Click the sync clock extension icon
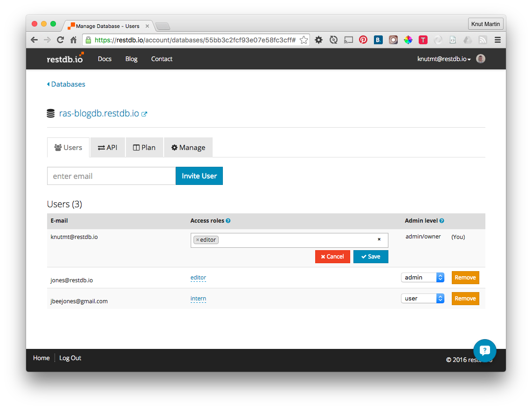This screenshot has width=532, height=409. tap(333, 40)
